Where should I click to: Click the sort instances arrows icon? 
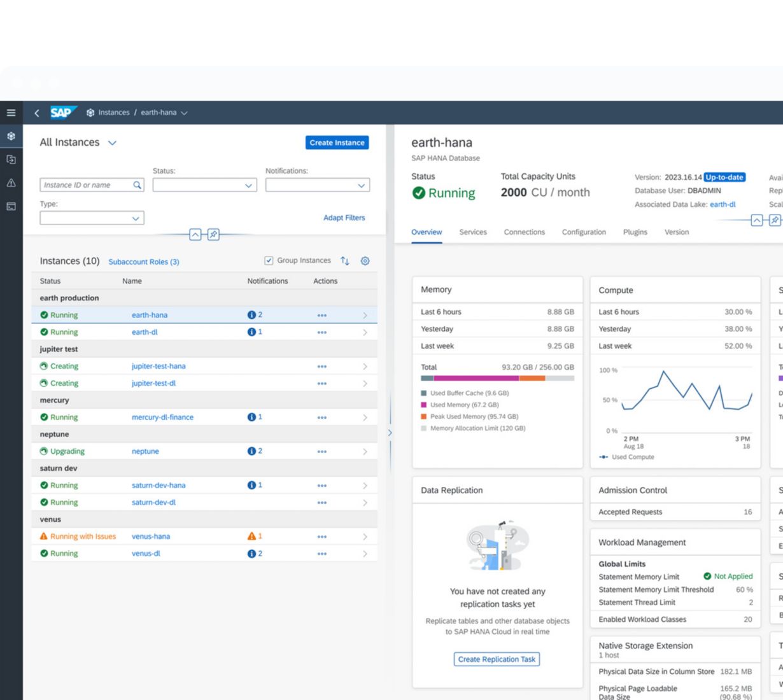click(345, 261)
